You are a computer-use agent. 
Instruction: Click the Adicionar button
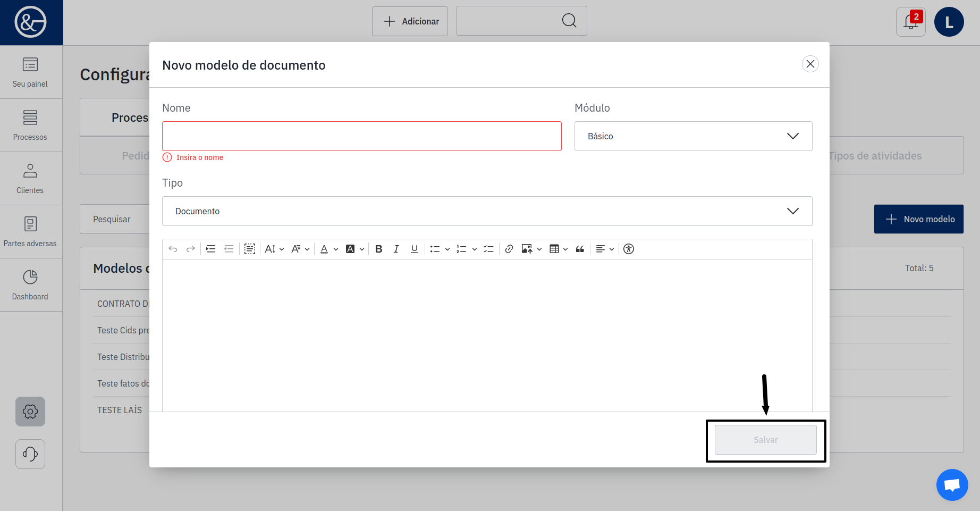pyautogui.click(x=410, y=21)
